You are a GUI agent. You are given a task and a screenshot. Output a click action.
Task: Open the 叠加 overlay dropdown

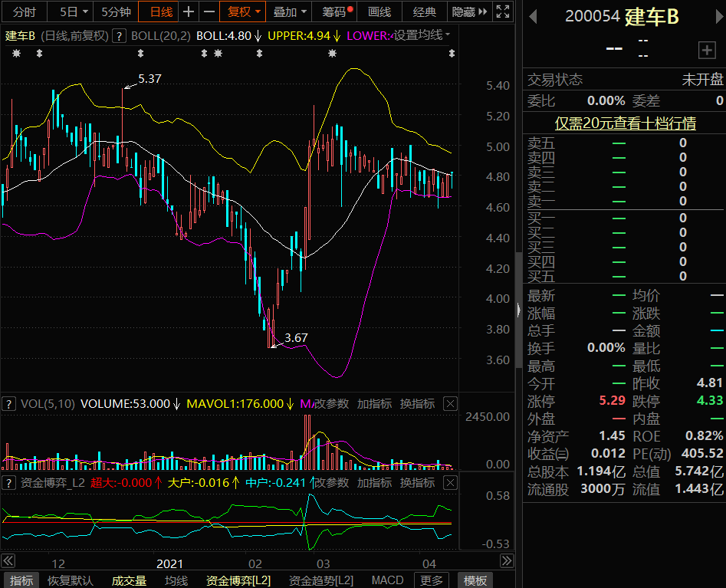click(291, 11)
